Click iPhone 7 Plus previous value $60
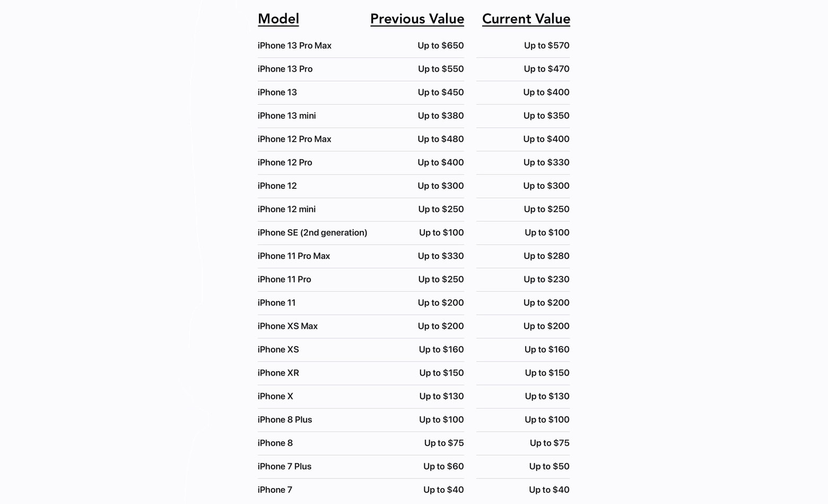 pyautogui.click(x=443, y=466)
